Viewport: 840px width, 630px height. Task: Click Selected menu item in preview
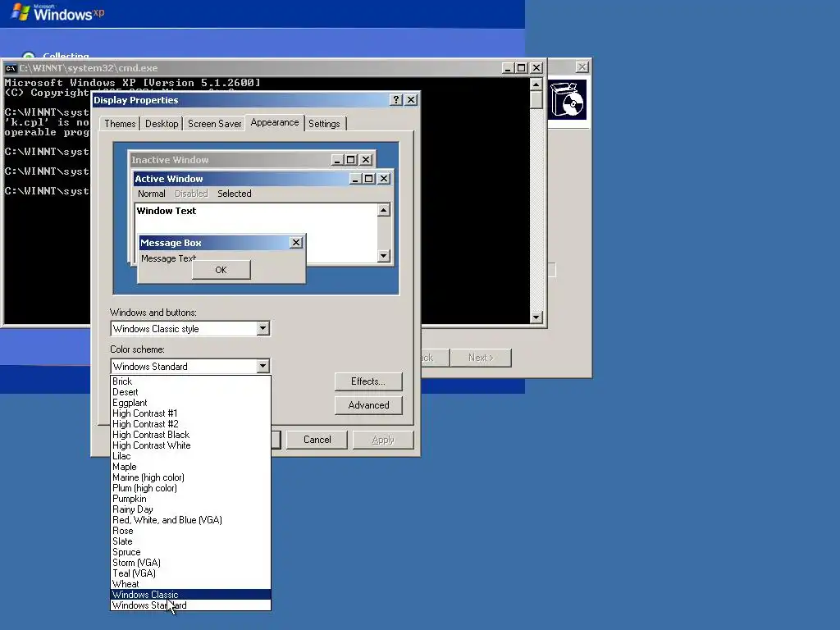tap(235, 194)
